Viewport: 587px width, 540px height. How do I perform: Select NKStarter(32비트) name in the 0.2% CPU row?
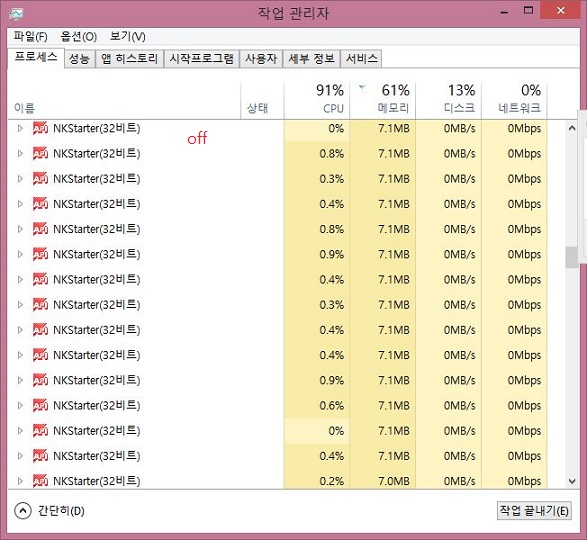click(x=97, y=481)
